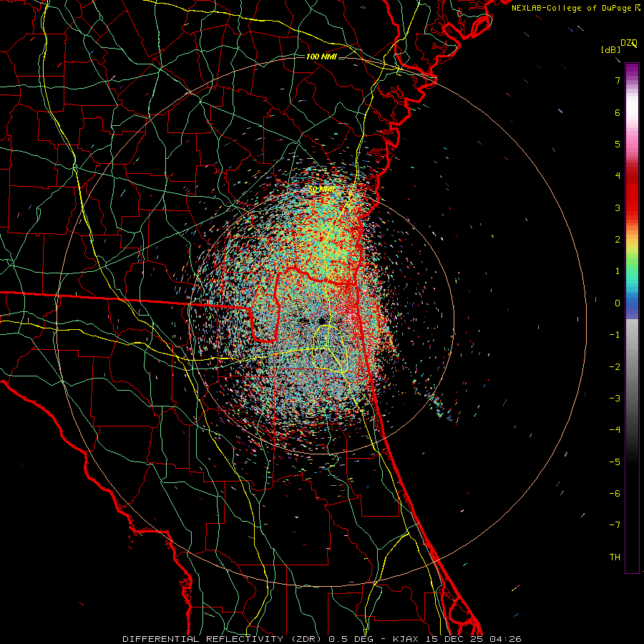Click the 100 NMI range ring label
The image size is (644, 644).
point(321,57)
